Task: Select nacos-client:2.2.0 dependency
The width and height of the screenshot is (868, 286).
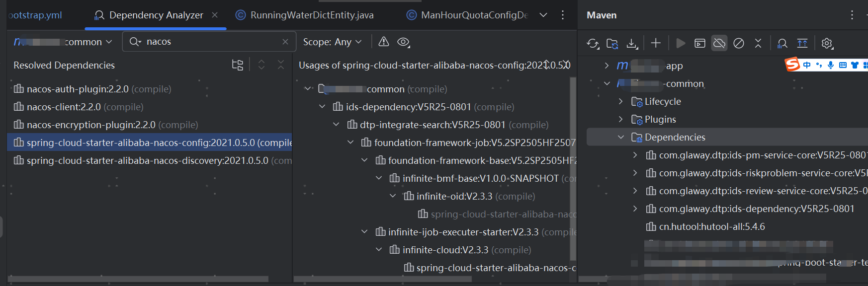Action: 149,107
